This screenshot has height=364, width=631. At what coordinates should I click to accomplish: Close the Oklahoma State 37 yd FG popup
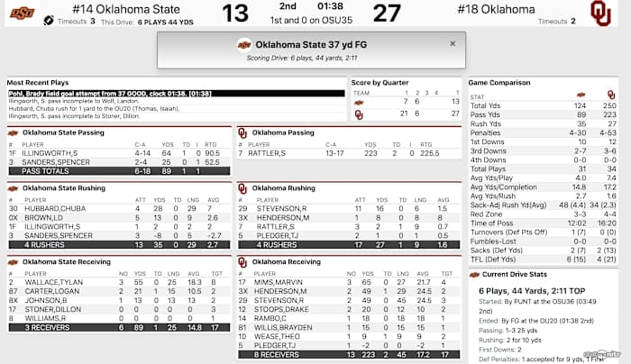pyautogui.click(x=453, y=43)
